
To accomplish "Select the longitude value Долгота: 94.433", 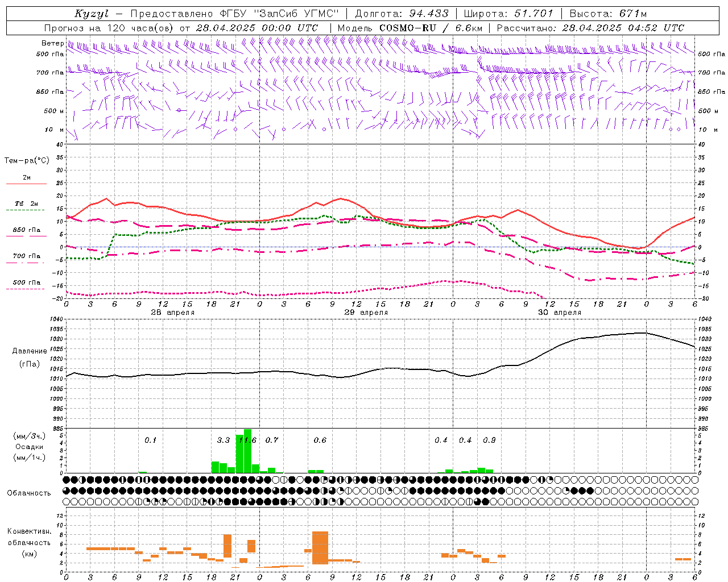I will (x=402, y=14).
